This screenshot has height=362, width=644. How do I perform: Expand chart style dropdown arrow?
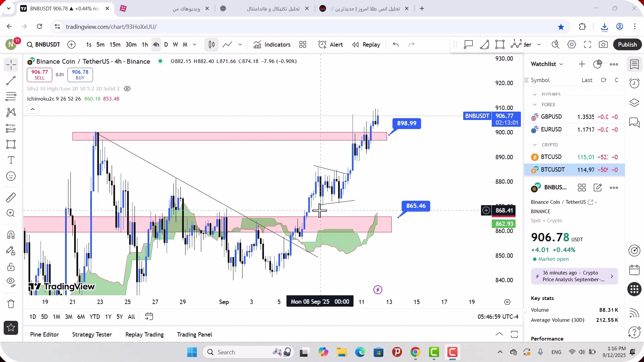240,45
